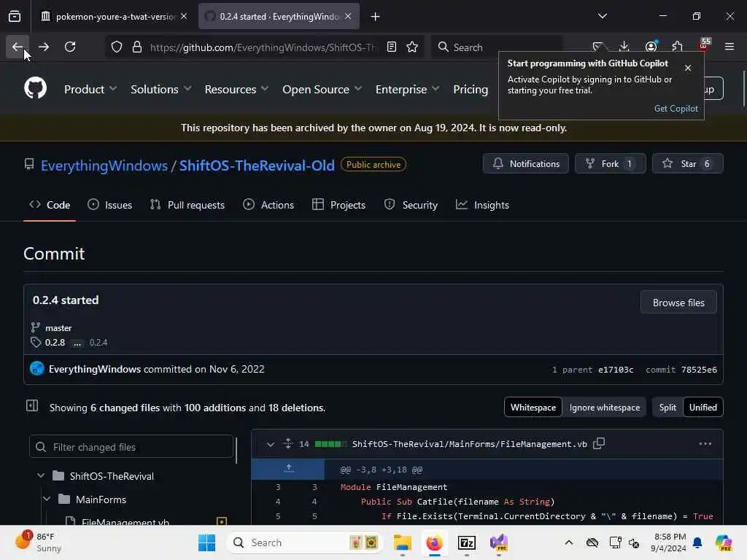
Task: Expand lines above in the diff hunk header
Action: click(288, 469)
